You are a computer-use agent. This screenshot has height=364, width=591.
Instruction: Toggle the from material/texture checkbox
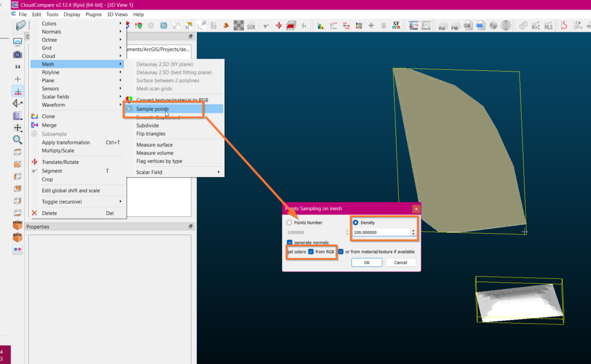[341, 252]
